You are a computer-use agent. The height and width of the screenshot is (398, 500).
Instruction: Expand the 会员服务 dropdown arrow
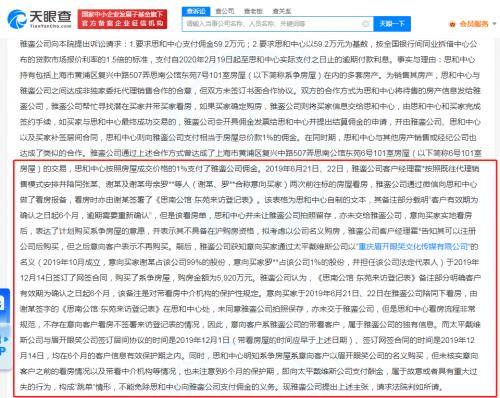click(494, 24)
